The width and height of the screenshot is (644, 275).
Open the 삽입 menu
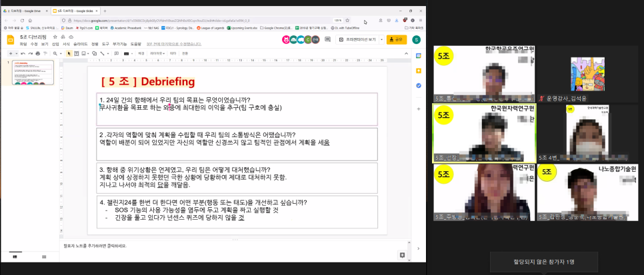pos(55,43)
